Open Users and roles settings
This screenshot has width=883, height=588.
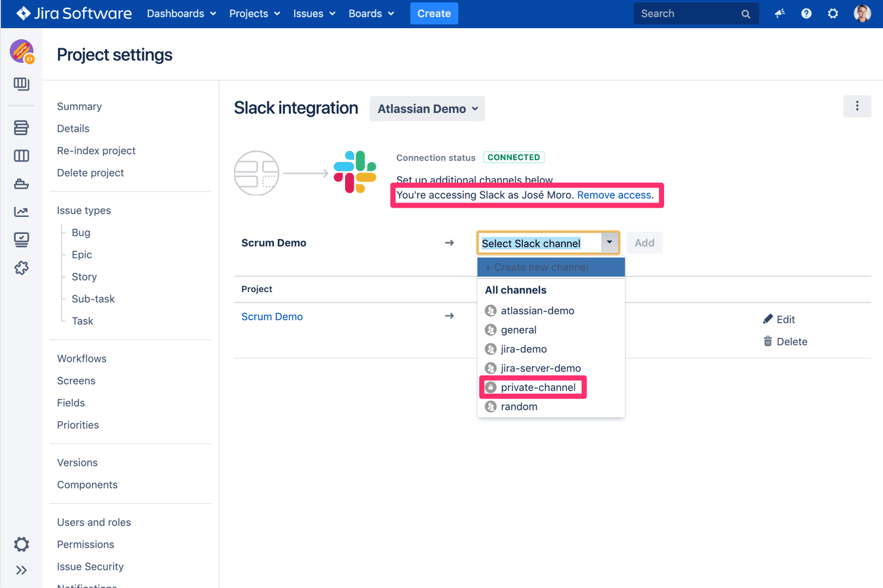click(x=93, y=523)
